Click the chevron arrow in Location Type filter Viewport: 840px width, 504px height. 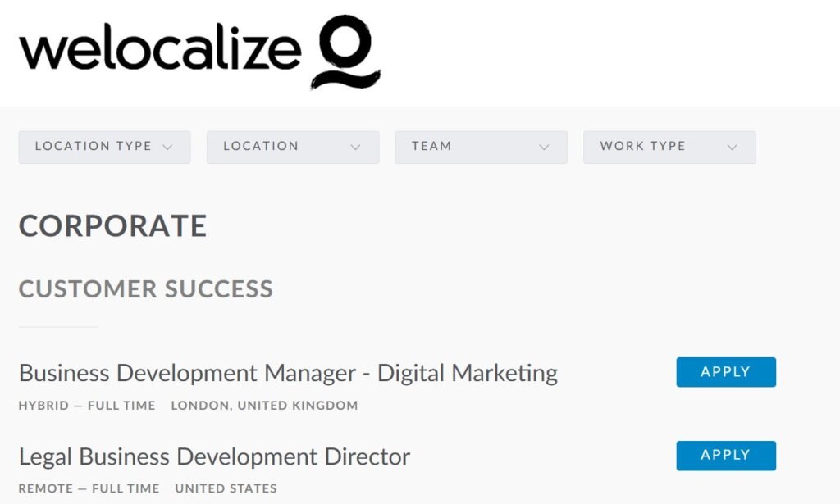(167, 148)
